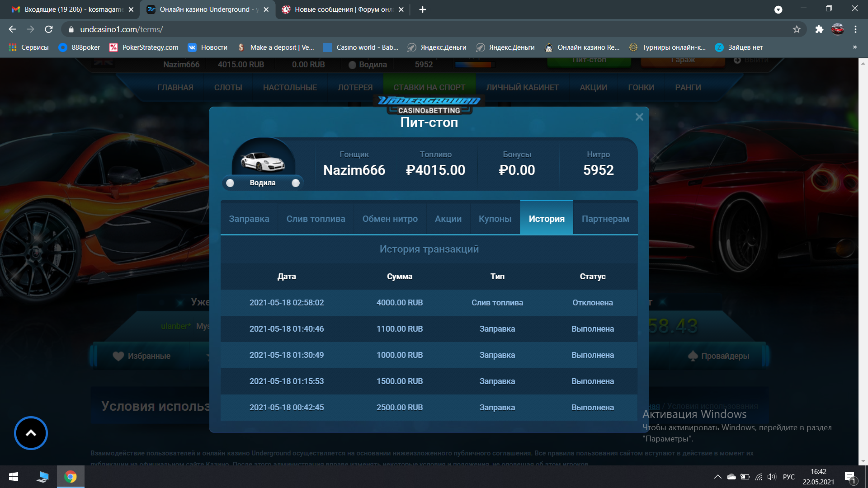Open Chrome profile avatar
The image size is (868, 488).
pyautogui.click(x=838, y=29)
